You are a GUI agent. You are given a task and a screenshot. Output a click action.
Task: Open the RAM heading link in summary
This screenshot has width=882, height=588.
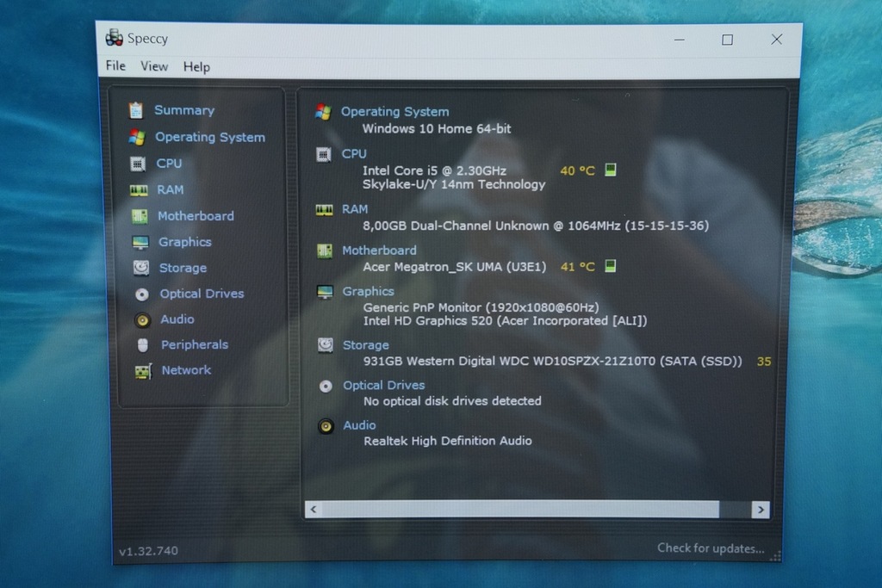coord(355,209)
